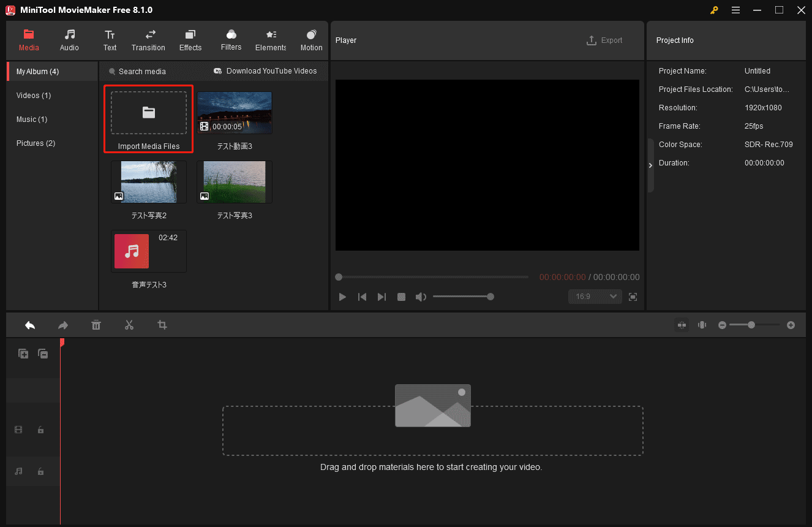The image size is (812, 527).
Task: Click the player playback progress bar
Action: coord(432,277)
